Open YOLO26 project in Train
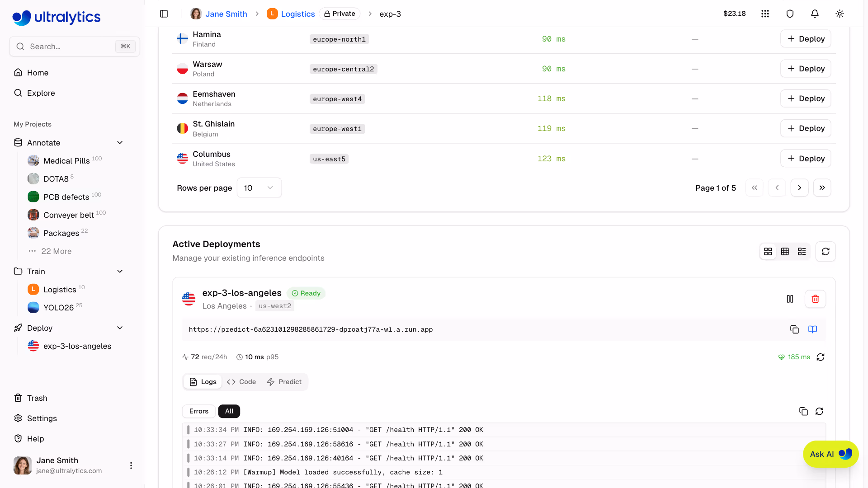This screenshot has height=488, width=868. [x=58, y=307]
